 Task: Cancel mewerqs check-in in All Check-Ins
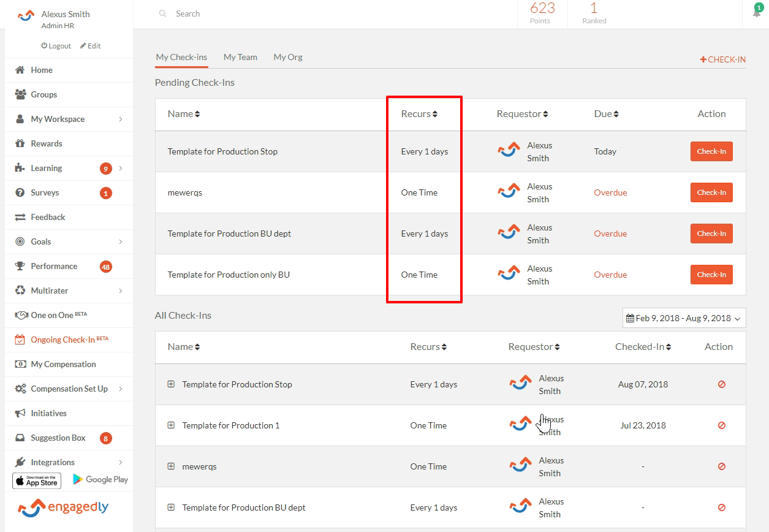(x=721, y=466)
